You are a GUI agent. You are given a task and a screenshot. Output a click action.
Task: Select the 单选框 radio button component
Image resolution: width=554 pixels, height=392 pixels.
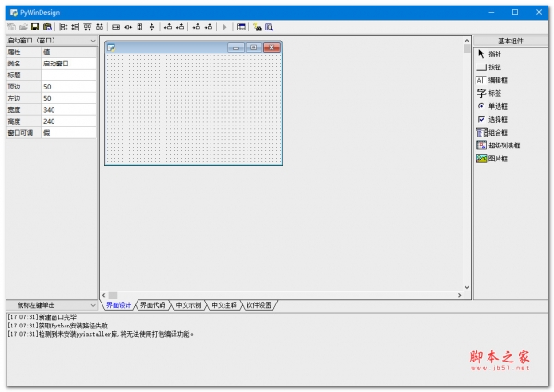click(492, 106)
